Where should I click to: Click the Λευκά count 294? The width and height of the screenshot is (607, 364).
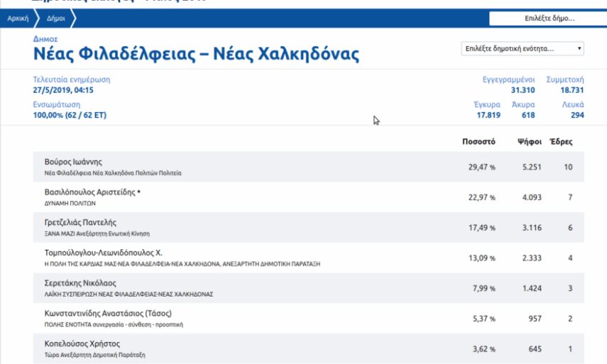pos(577,115)
